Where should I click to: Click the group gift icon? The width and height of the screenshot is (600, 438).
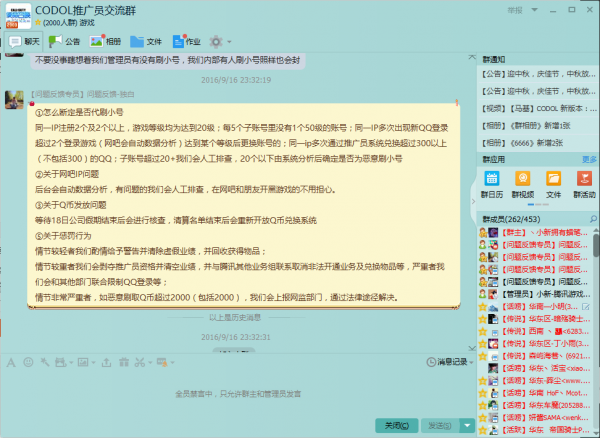pos(124,362)
